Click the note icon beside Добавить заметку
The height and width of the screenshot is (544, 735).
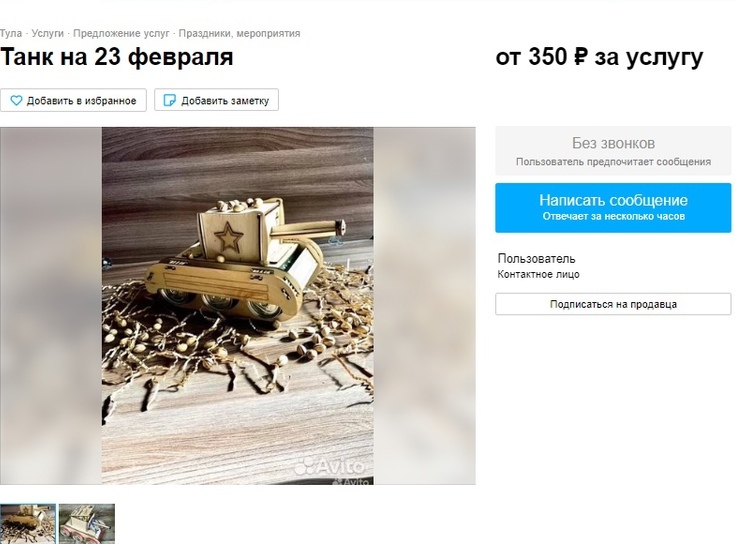(169, 100)
